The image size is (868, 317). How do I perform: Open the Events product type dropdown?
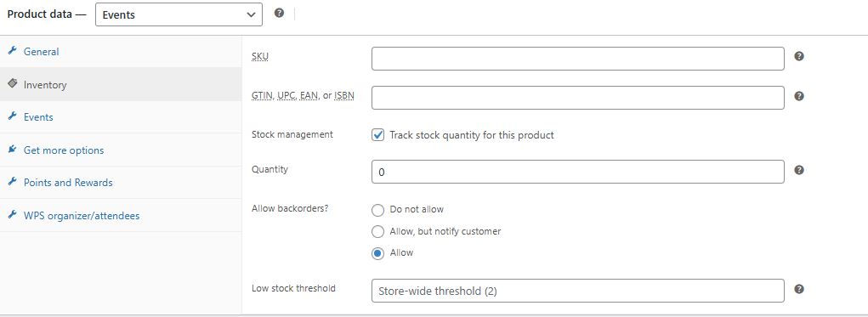tap(179, 14)
